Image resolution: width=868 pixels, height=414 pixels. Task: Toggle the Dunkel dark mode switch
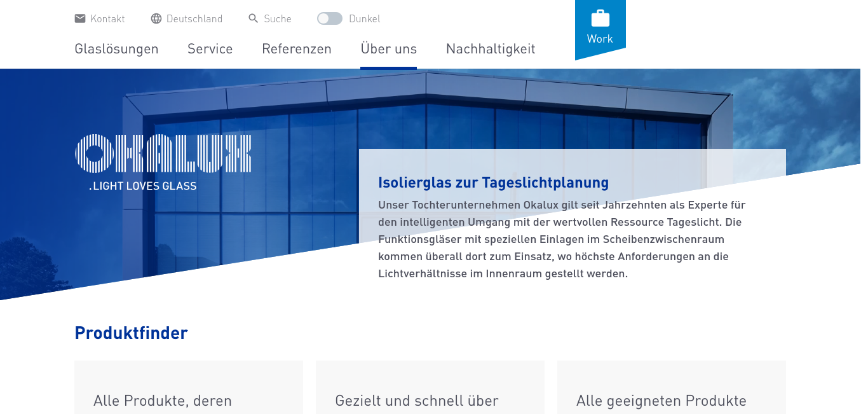tap(330, 18)
